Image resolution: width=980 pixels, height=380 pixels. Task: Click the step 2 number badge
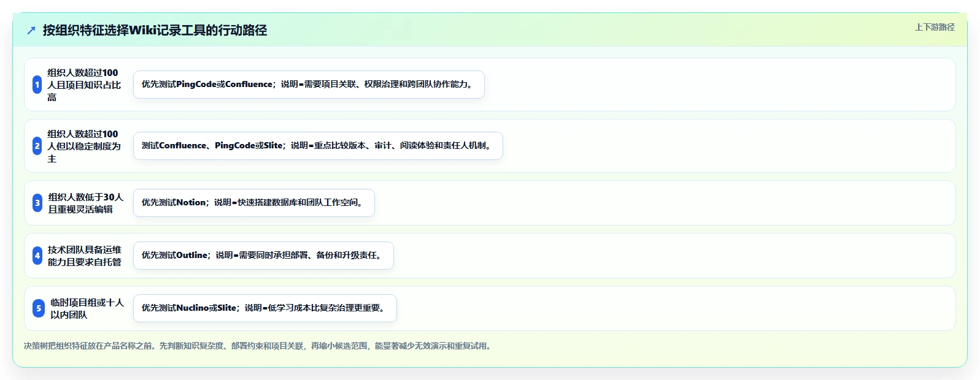point(37,146)
